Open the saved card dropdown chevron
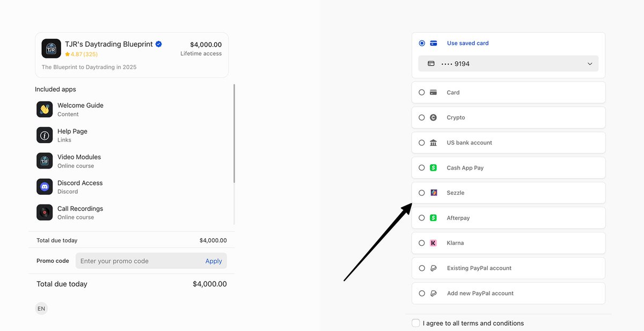Image resolution: width=644 pixels, height=331 pixels. [x=590, y=64]
